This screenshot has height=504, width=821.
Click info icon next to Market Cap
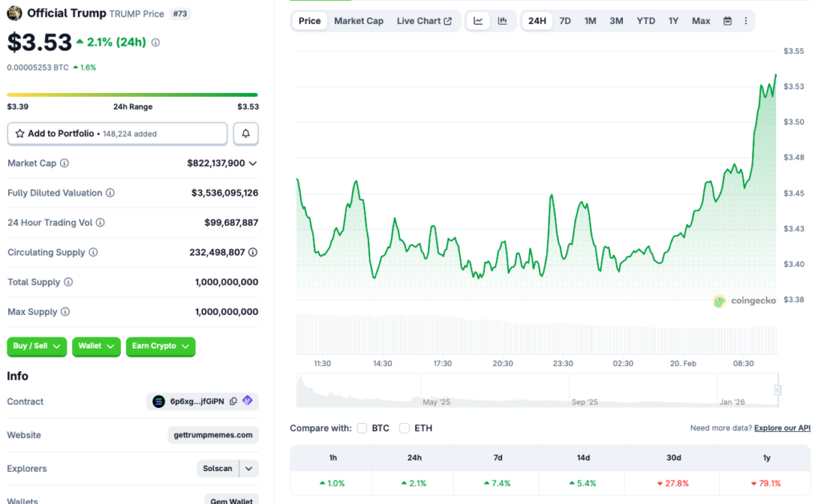tap(64, 163)
